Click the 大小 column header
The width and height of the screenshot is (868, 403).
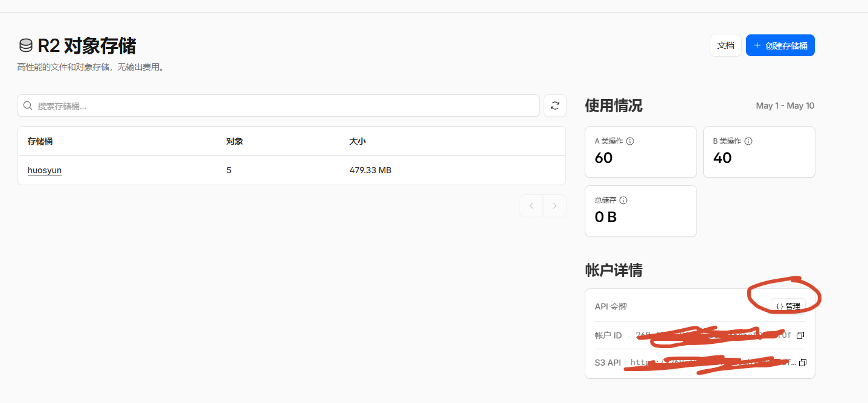pyautogui.click(x=358, y=141)
